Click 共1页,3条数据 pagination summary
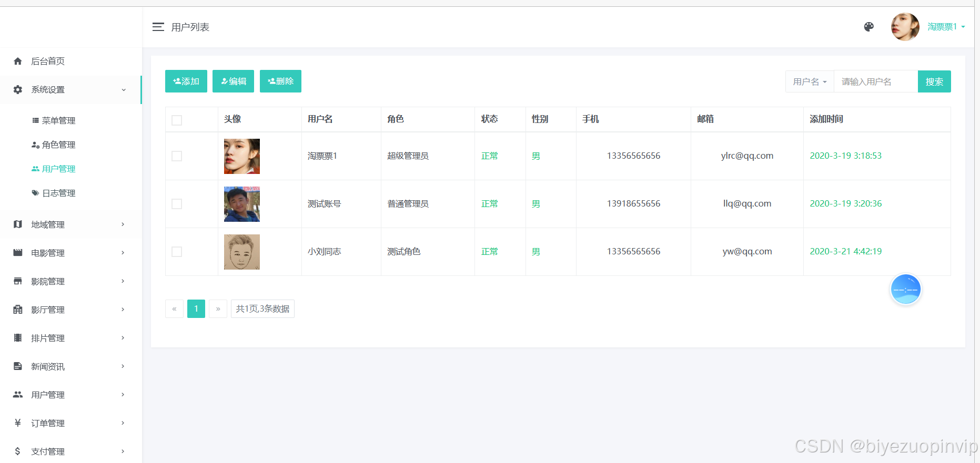Image resolution: width=980 pixels, height=463 pixels. coord(262,308)
